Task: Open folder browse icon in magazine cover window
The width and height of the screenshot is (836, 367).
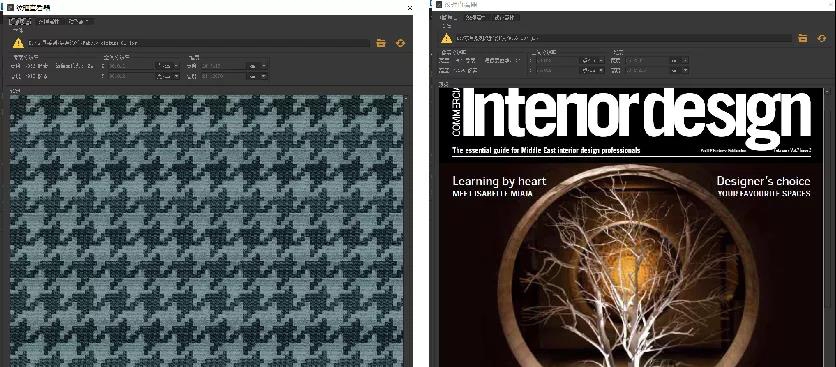Action: (802, 38)
